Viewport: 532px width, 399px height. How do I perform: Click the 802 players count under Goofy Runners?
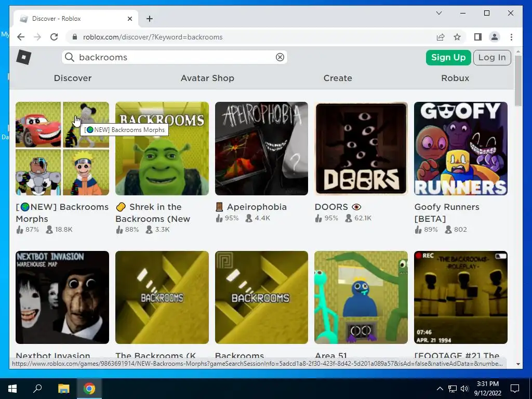[456, 230]
